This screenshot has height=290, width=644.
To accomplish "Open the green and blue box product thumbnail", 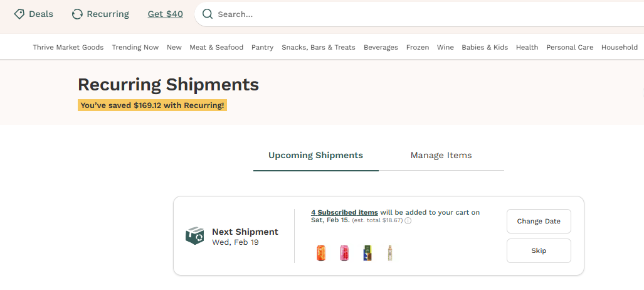I will tap(367, 253).
